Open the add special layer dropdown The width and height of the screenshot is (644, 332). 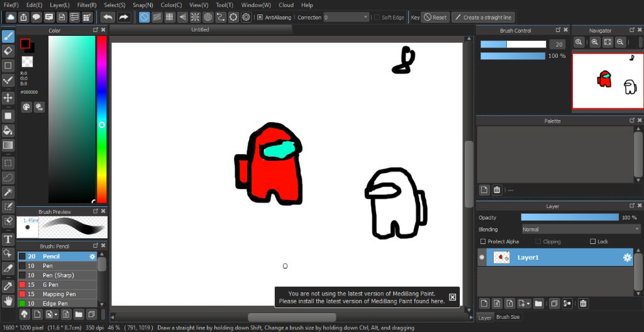pyautogui.click(x=525, y=304)
